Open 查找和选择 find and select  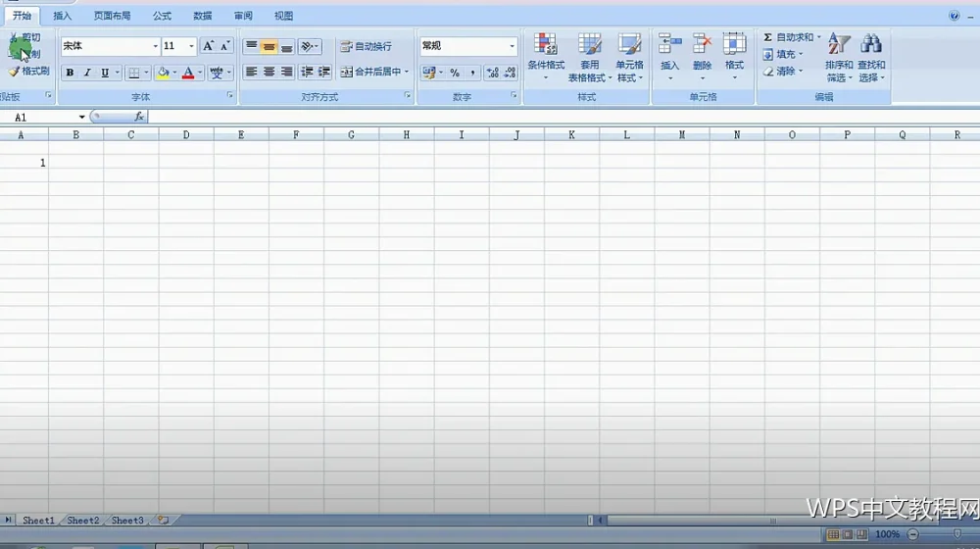point(871,57)
